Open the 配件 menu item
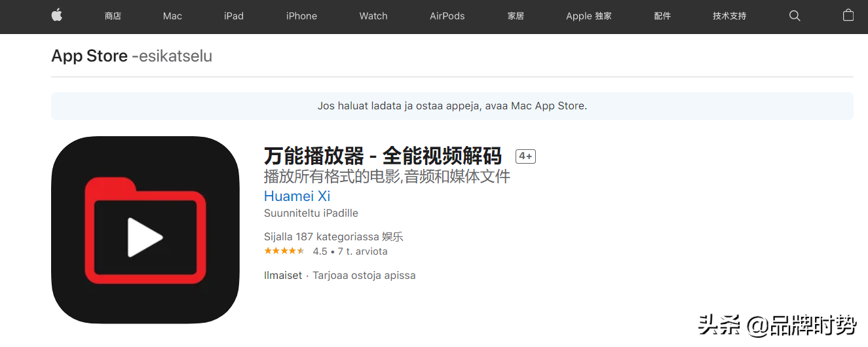Viewport: 868px width, 347px height. 662,16
